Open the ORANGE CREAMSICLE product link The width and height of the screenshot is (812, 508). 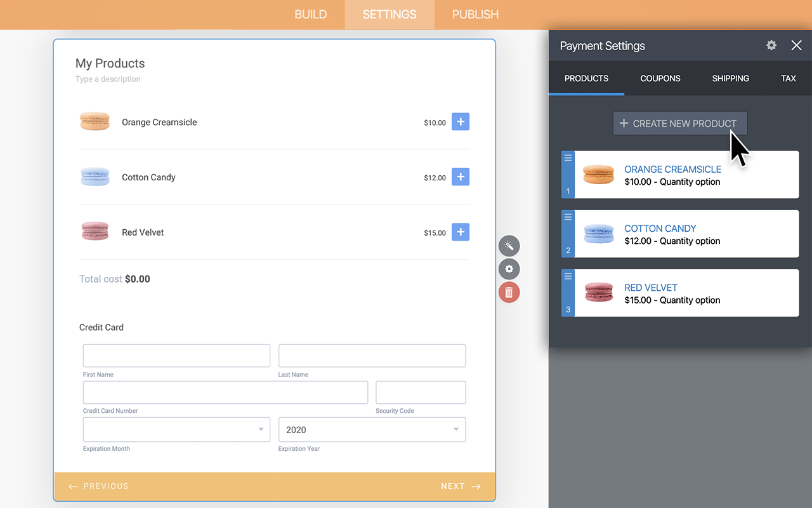tap(672, 169)
